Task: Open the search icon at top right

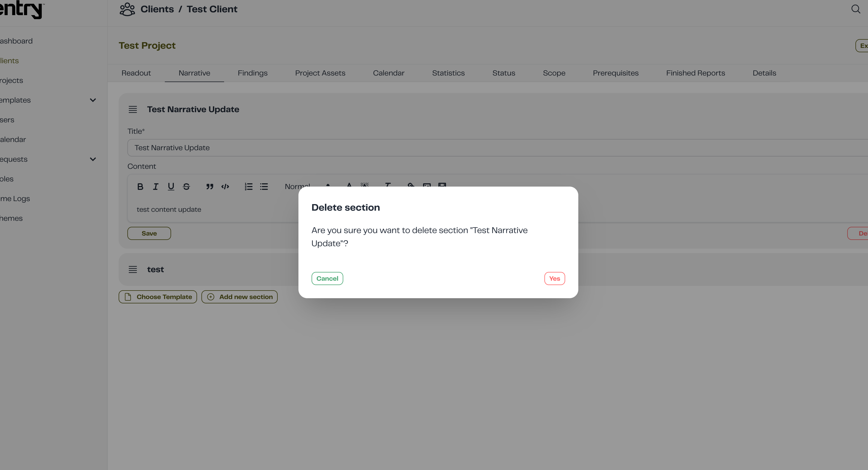Action: 855,9
